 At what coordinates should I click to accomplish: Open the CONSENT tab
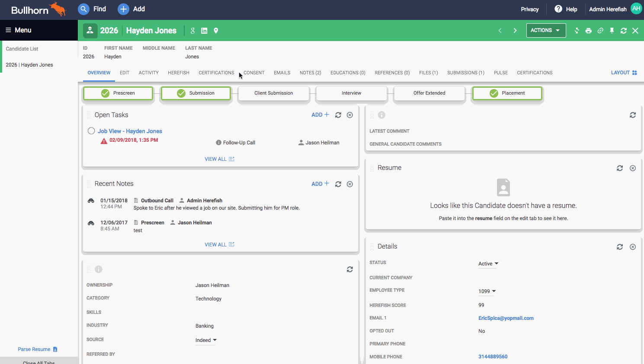pos(254,73)
